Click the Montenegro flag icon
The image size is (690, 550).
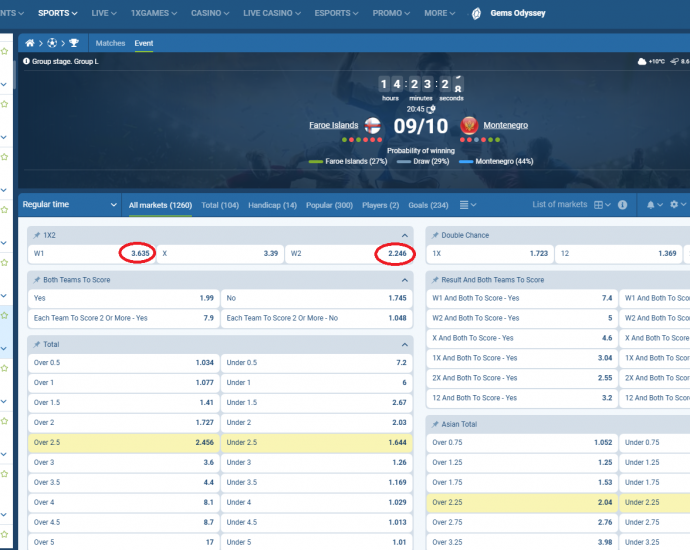click(469, 125)
